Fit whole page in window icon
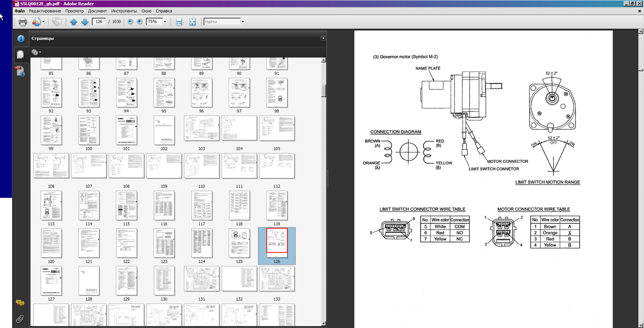Image resolution: width=644 pixels, height=328 pixels. pyautogui.click(x=192, y=22)
